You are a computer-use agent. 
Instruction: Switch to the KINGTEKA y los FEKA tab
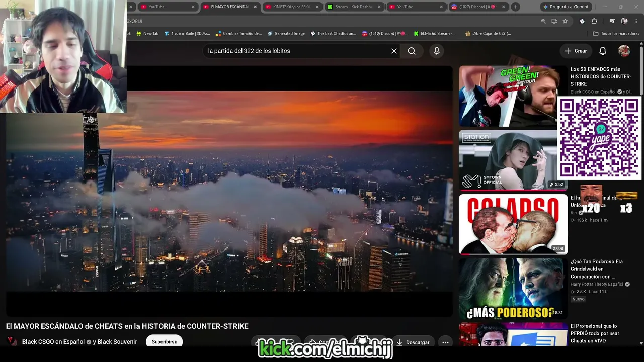pos(292,7)
